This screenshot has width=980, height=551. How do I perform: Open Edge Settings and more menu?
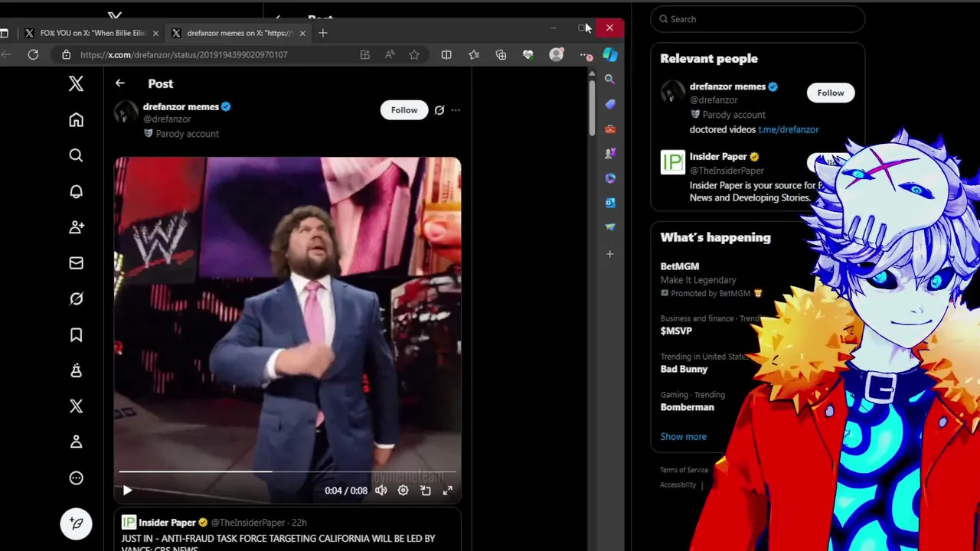point(586,54)
